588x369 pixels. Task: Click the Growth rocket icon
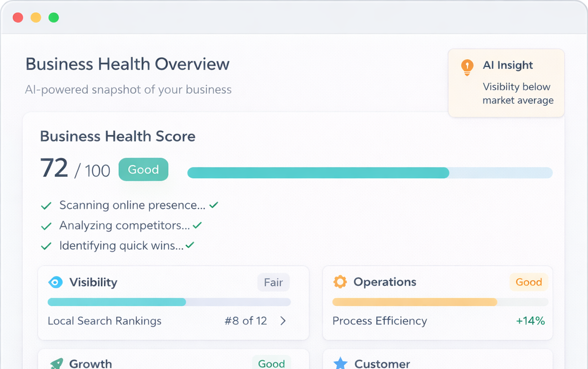click(56, 363)
